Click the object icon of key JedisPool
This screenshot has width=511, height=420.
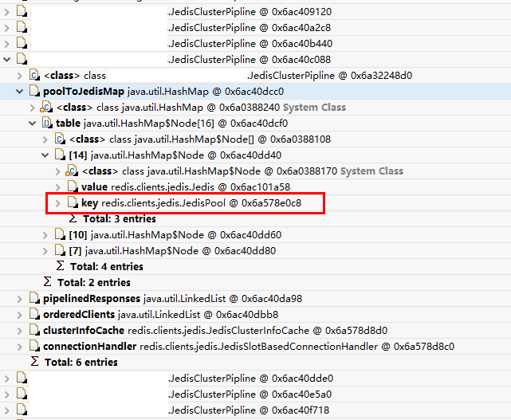pyautogui.click(x=73, y=202)
